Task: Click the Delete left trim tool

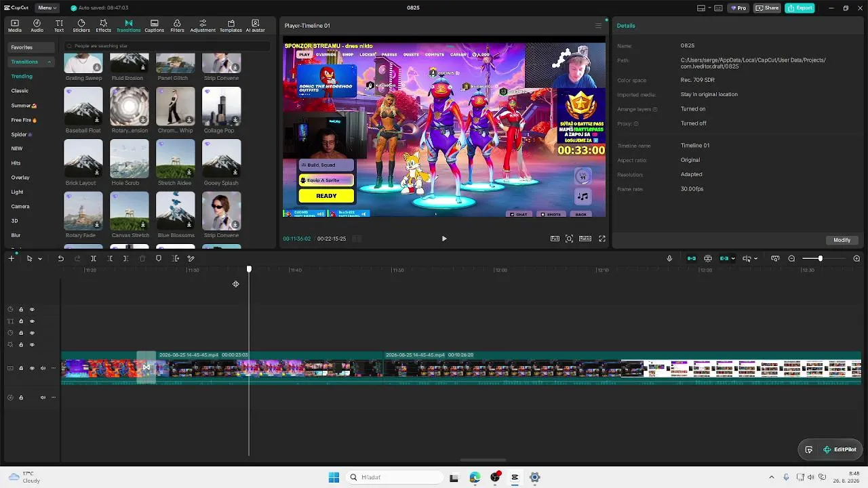Action: point(110,258)
